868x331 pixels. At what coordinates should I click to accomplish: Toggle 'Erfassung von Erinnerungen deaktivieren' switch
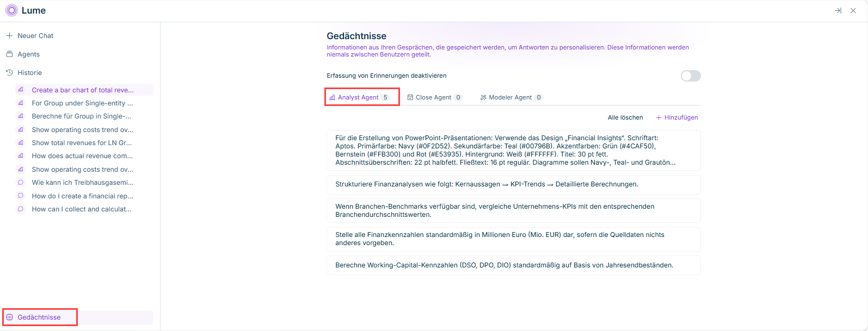(x=691, y=76)
